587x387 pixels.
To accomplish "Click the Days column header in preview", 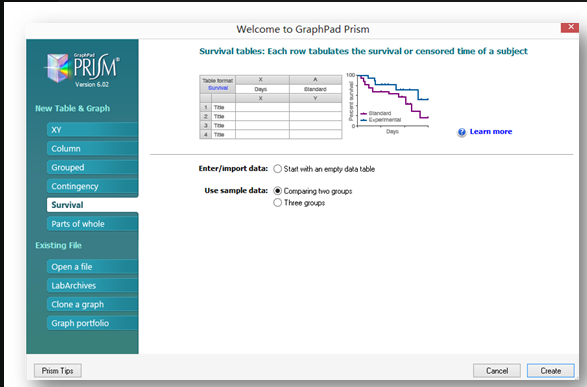I will click(261, 89).
